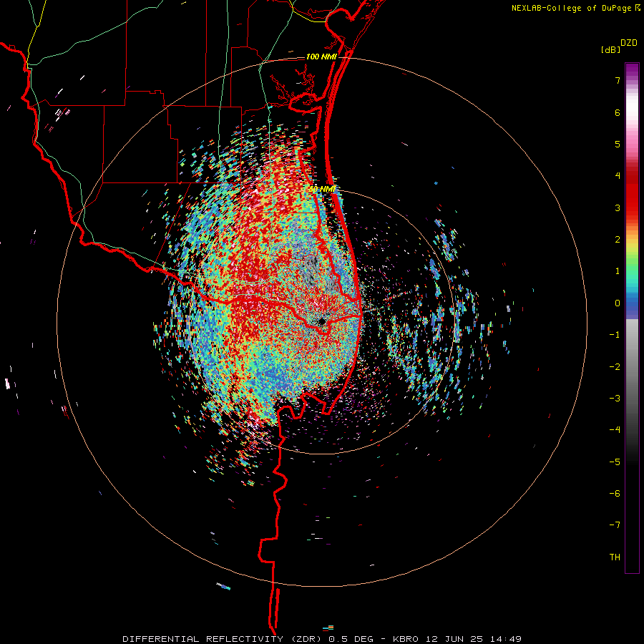Click the 50 NMI range ring label
The image size is (644, 644).
coord(323,189)
